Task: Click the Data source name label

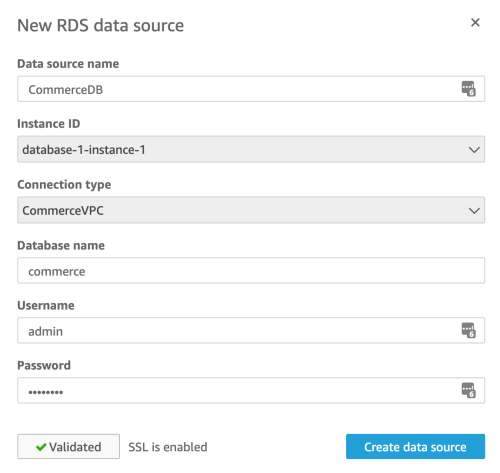Action: tap(68, 64)
